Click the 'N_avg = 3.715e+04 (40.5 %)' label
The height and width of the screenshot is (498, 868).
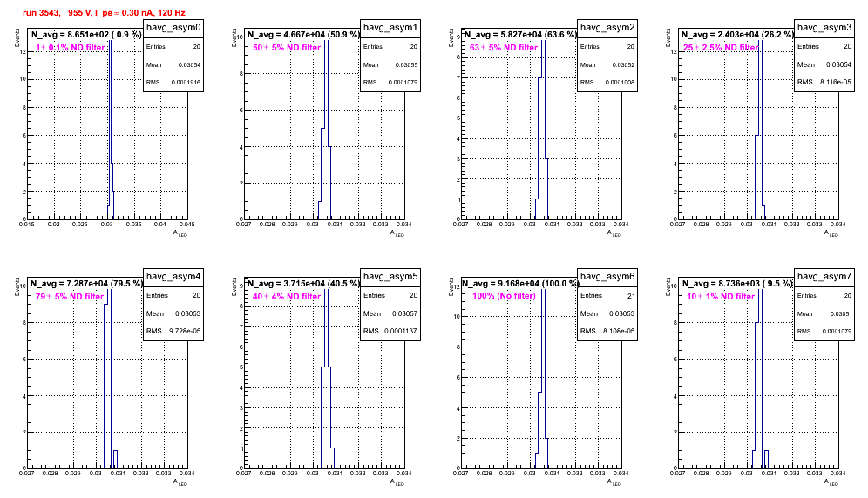click(303, 283)
